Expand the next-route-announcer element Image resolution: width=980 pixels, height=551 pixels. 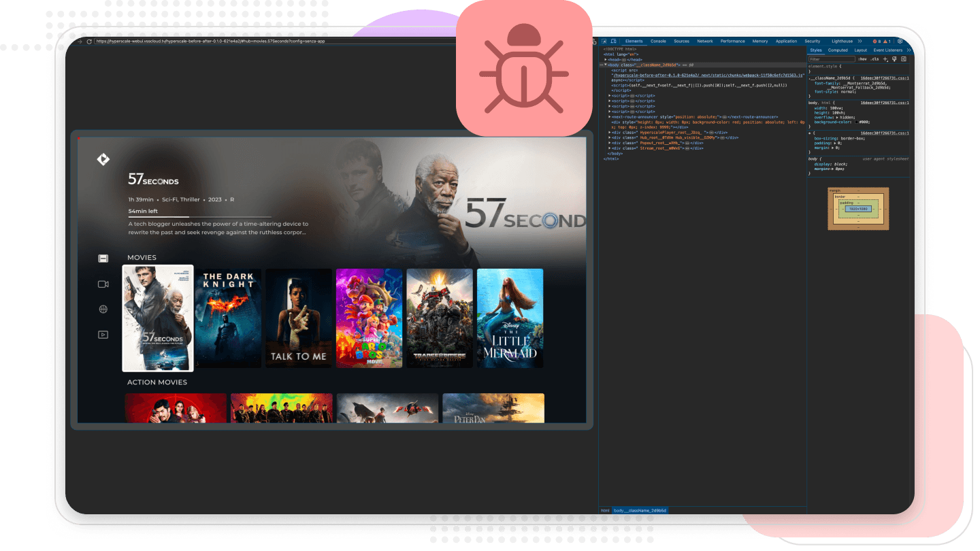point(610,116)
